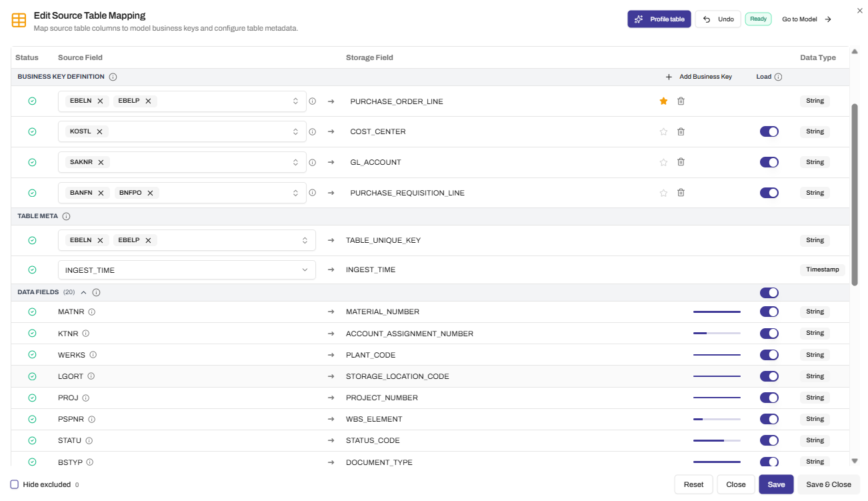This screenshot has height=501, width=868.
Task: Click the TABLE META info icon
Action: pos(66,215)
